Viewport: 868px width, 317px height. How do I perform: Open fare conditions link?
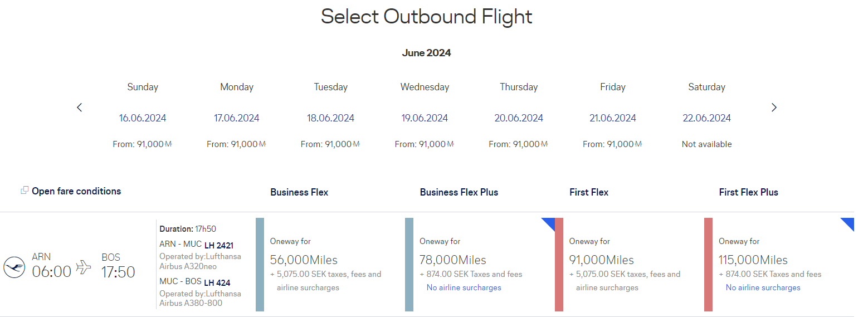[76, 191]
